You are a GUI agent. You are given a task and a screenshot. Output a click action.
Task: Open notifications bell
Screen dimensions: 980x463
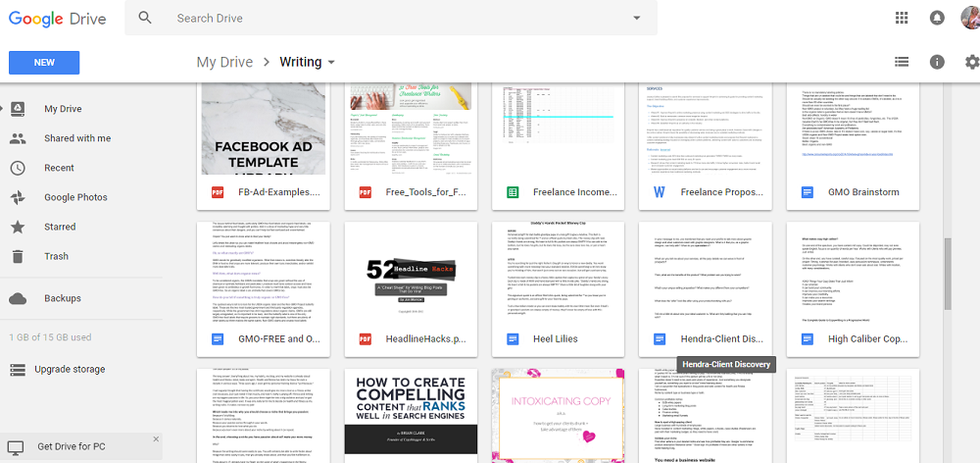936,18
